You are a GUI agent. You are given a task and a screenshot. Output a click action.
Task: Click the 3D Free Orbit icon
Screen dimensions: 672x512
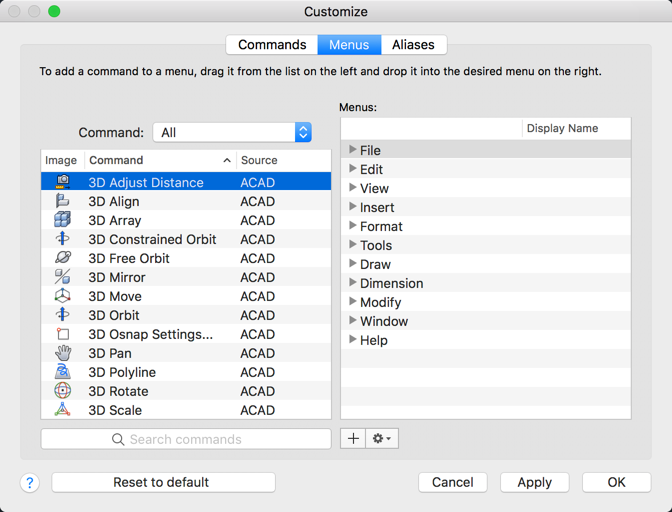tap(62, 258)
